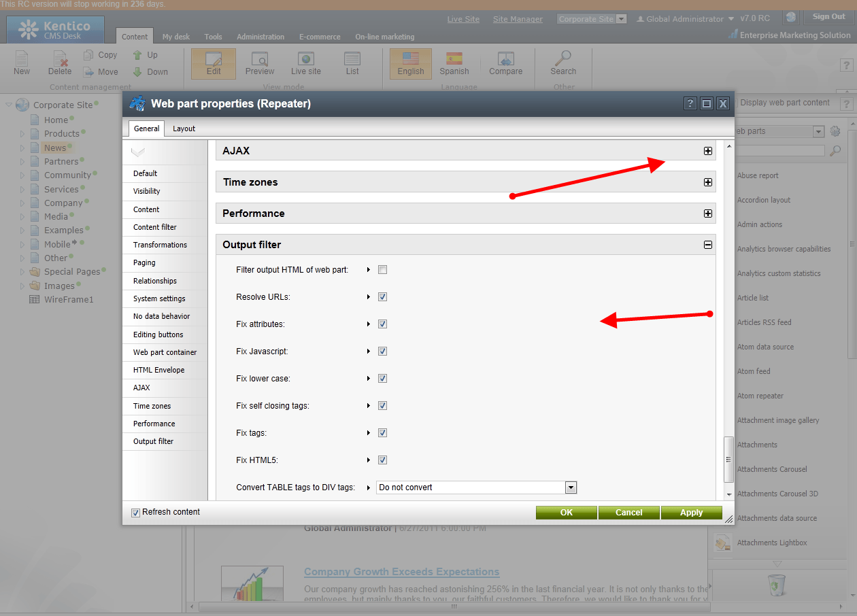The height and width of the screenshot is (616, 857).
Task: Switch to Preview view mode
Action: click(260, 63)
